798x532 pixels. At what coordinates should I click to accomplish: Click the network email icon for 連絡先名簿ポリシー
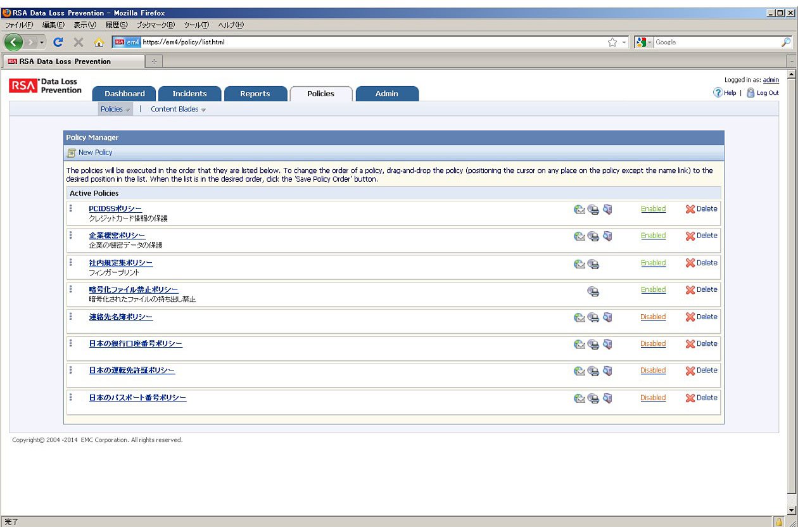coord(579,318)
